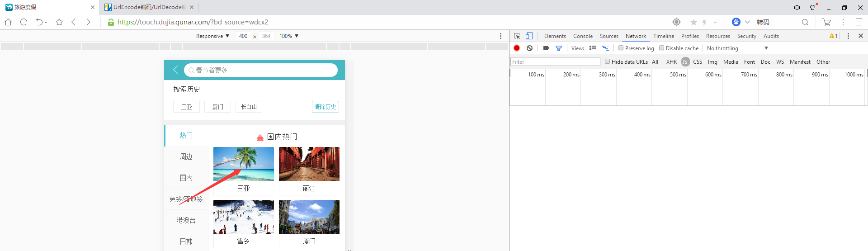Navigate back in browser history
Viewport: 868px width, 251px height.
(x=74, y=22)
